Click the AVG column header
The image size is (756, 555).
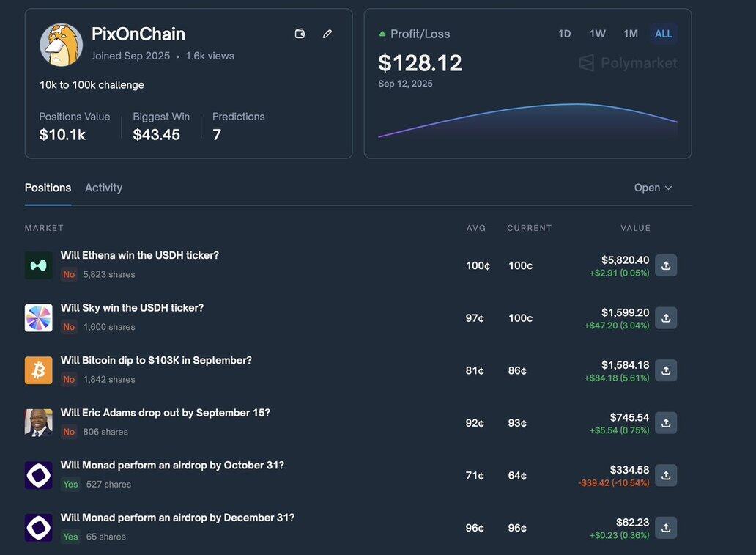476,228
